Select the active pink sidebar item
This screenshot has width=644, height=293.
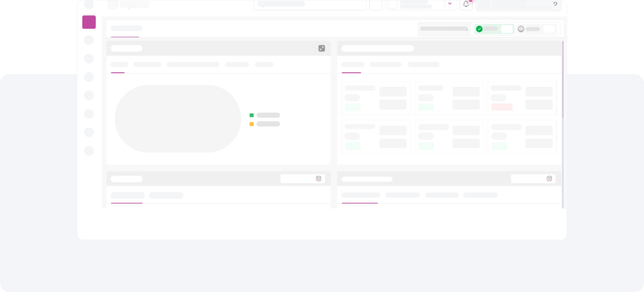(x=89, y=22)
